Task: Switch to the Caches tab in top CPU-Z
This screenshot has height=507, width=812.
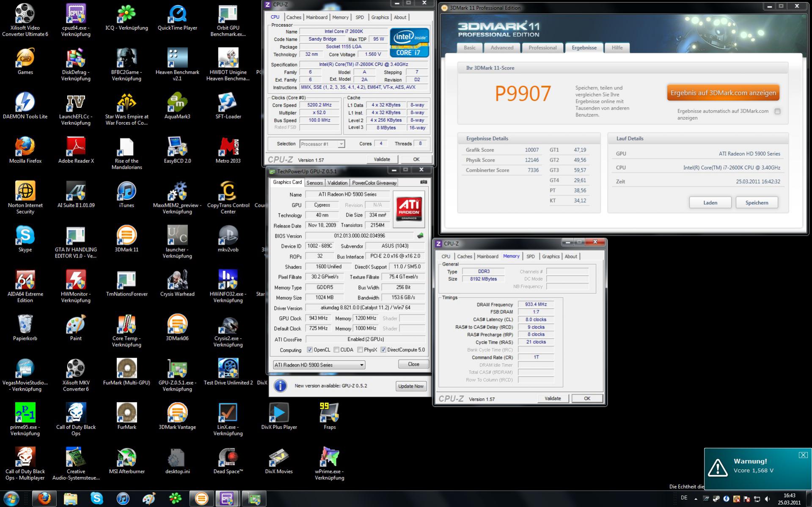Action: pos(294,17)
